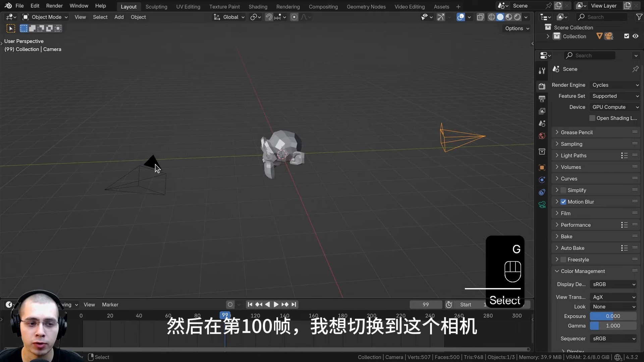Viewport: 644px width, 362px height.
Task: Click the Exposure slider
Action: click(x=613, y=316)
